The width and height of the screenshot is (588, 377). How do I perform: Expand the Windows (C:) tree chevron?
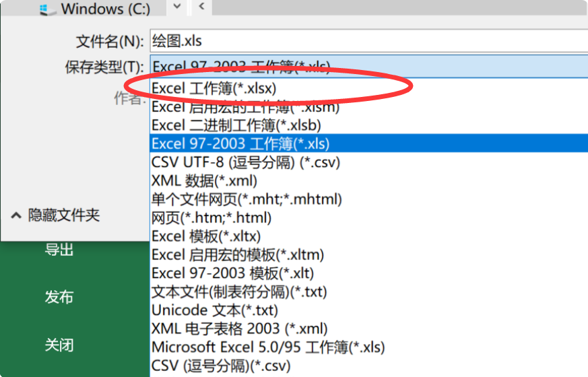click(x=177, y=6)
